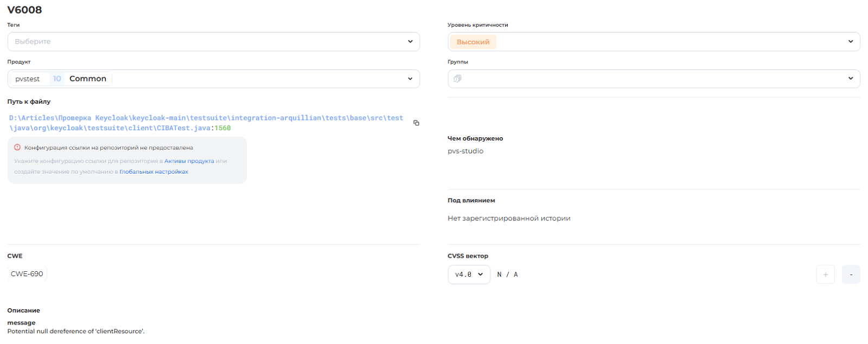Click the Теги input showing Выберите placeholder
Image resolution: width=868 pixels, height=344 pixels.
coord(214,42)
